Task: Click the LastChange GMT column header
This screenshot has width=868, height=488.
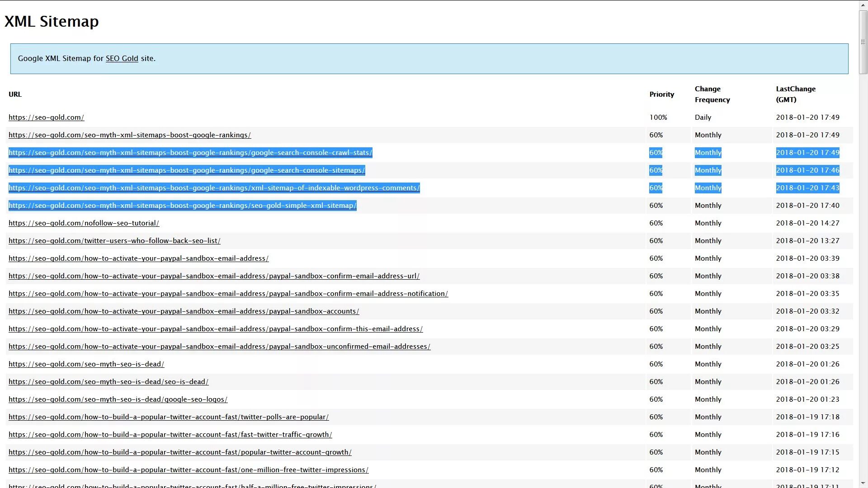Action: (x=795, y=94)
